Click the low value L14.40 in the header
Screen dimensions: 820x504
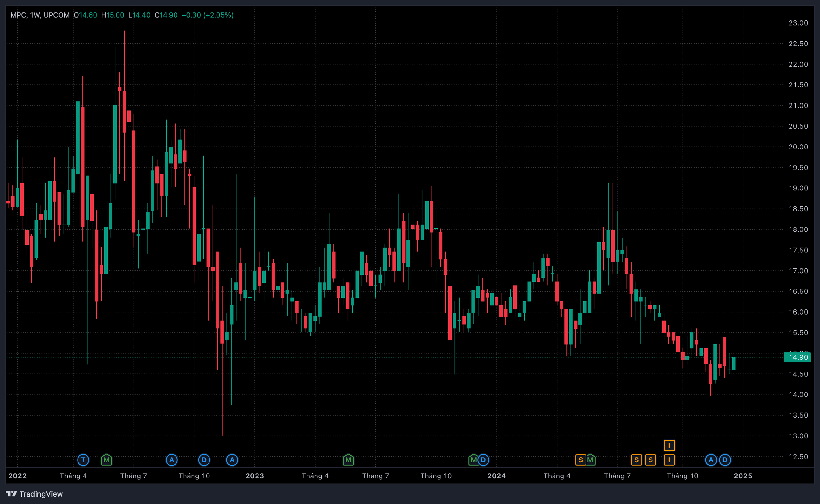pos(139,15)
